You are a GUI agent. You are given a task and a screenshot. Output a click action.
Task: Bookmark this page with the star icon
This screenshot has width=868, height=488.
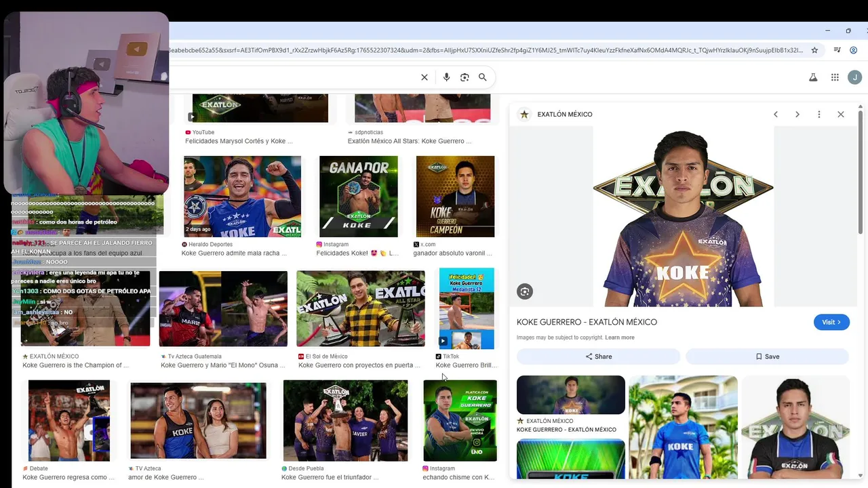tap(814, 50)
